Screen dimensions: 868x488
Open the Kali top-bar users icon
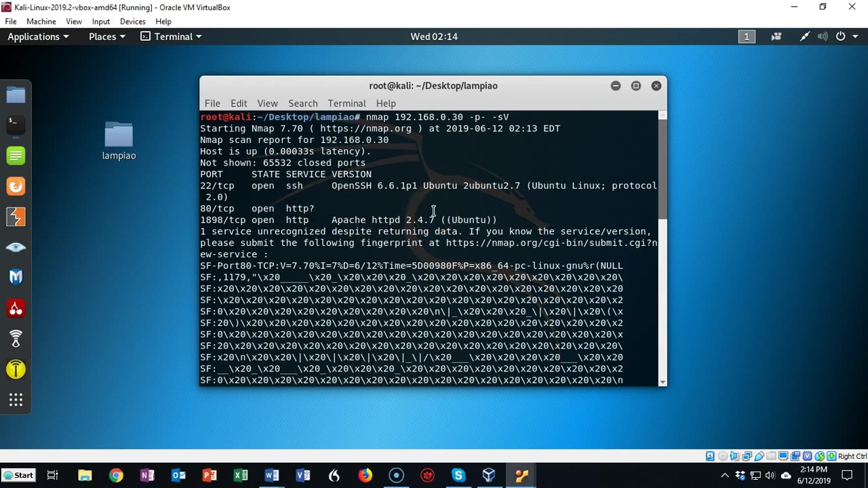(776, 37)
